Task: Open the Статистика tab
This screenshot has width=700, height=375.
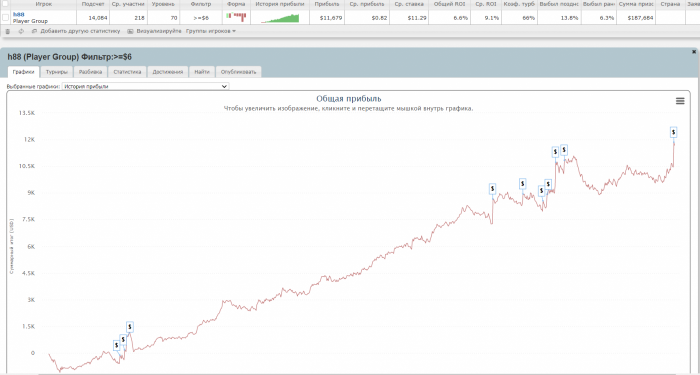Action: 127,72
